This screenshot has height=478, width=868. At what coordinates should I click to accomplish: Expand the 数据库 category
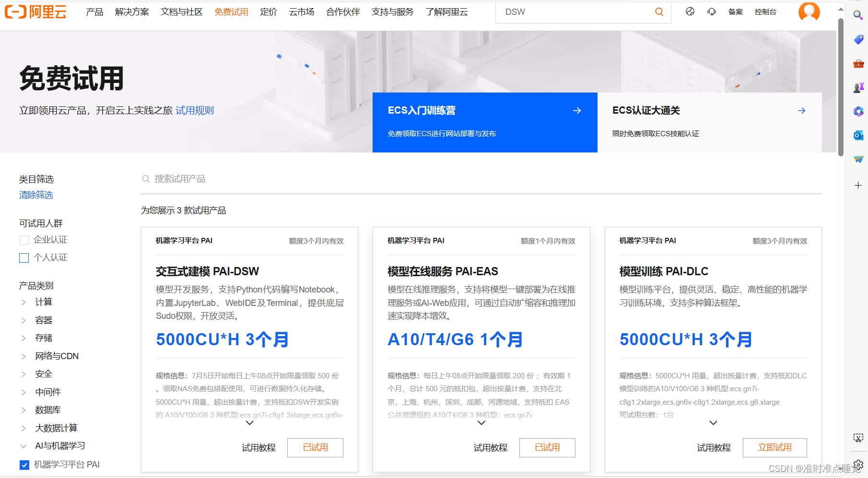point(23,410)
